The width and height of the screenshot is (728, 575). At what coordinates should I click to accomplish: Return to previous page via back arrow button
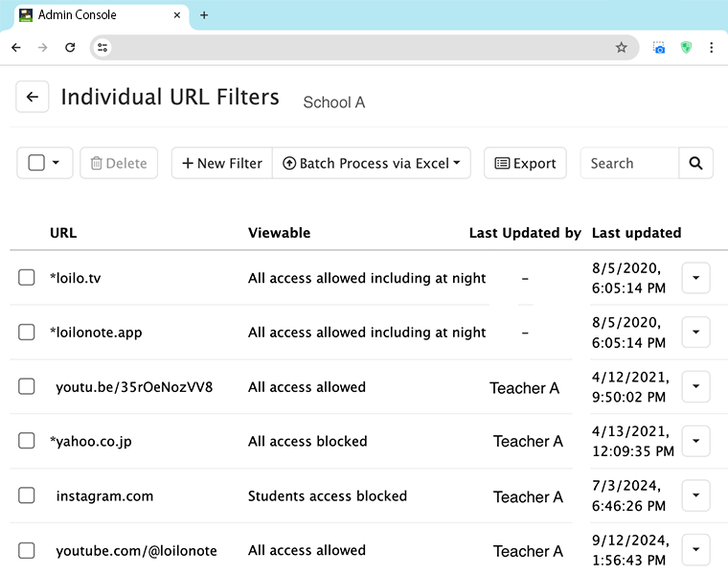coord(33,97)
